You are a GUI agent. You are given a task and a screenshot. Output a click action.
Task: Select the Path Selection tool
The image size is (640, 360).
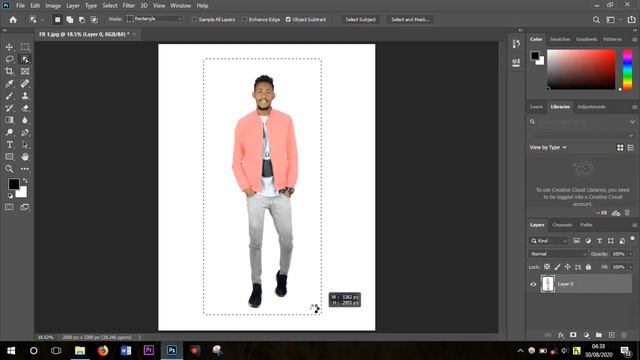pos(25,144)
